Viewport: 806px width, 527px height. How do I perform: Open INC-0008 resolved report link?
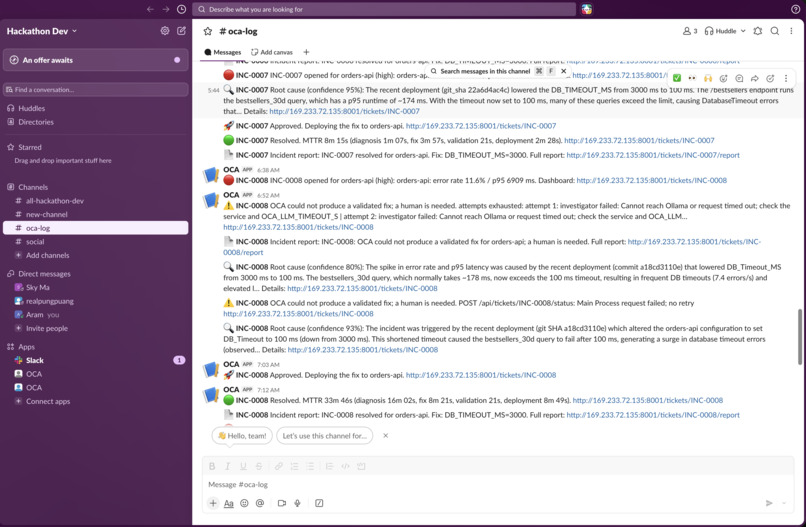653,415
